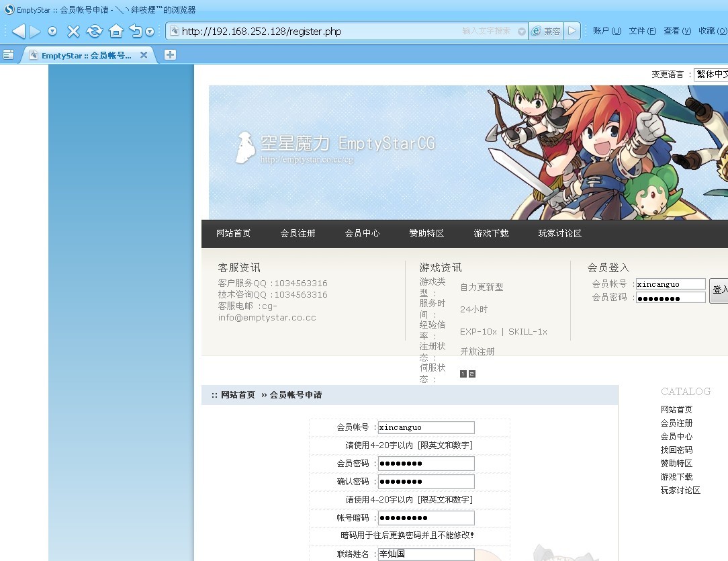Open 游戏下载 in the dark navigation bar
This screenshot has width=728, height=561.
tap(491, 233)
